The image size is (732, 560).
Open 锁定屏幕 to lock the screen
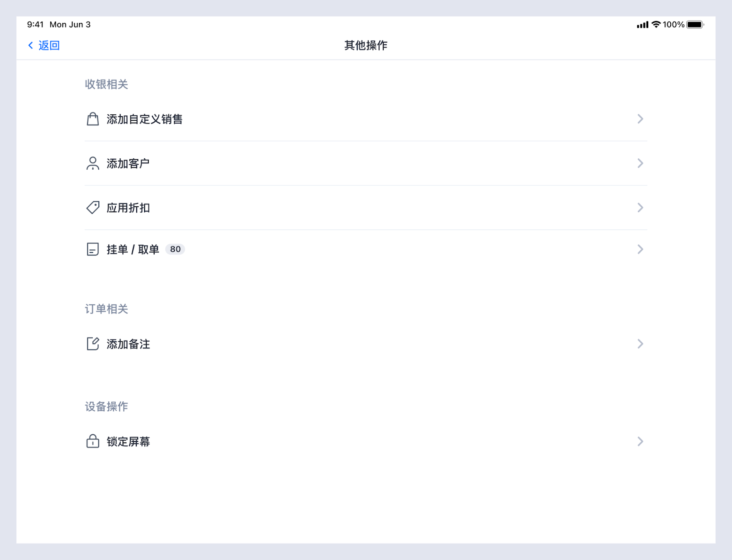pos(128,442)
